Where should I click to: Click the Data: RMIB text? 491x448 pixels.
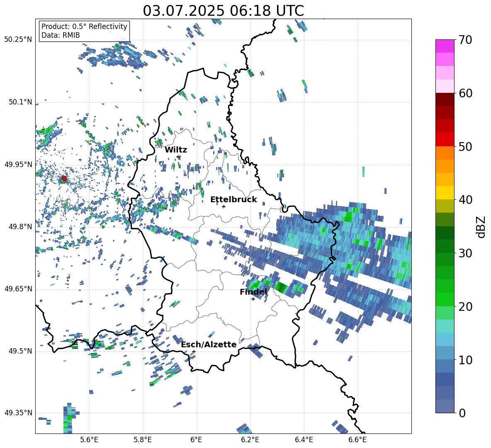coord(61,35)
